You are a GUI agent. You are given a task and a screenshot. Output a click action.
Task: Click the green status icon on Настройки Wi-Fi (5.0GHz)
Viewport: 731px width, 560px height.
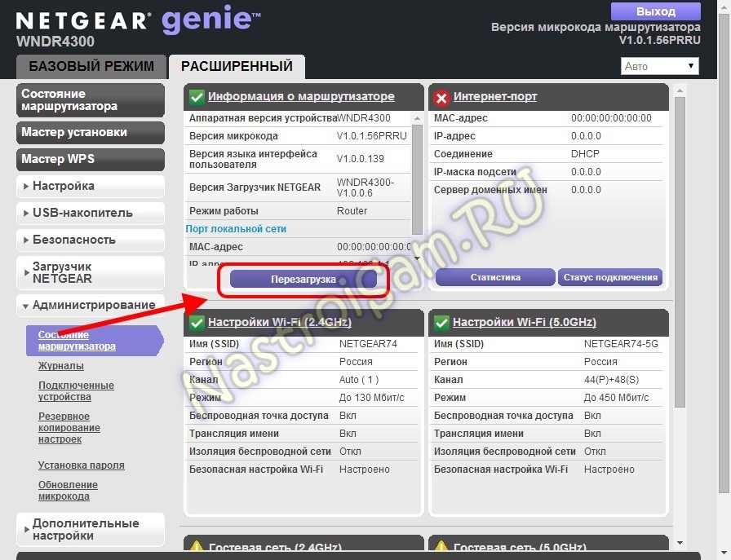point(441,322)
